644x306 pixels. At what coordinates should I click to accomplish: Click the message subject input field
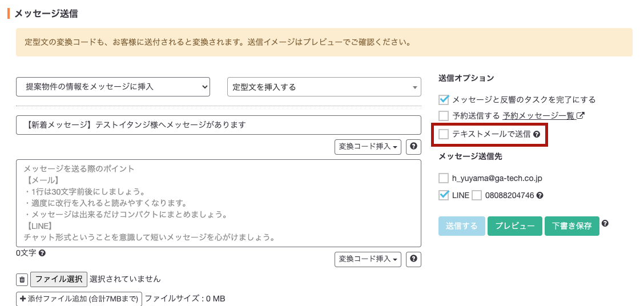click(219, 125)
